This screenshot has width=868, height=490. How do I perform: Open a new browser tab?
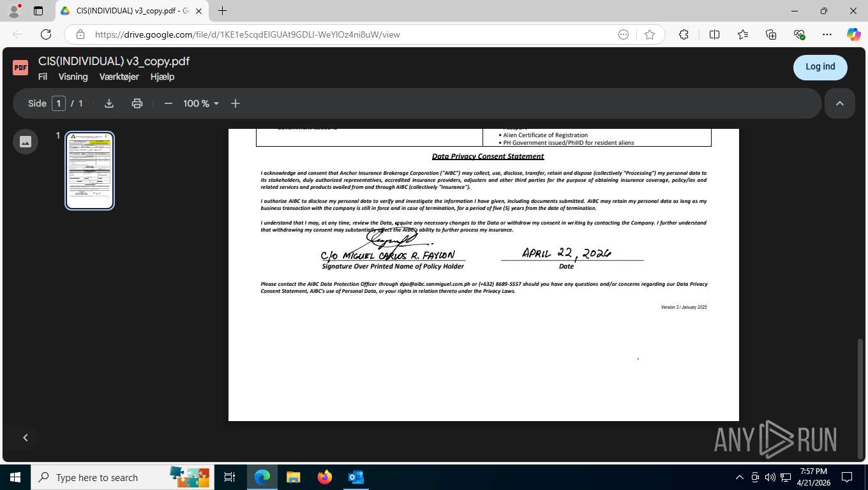pyautogui.click(x=222, y=11)
